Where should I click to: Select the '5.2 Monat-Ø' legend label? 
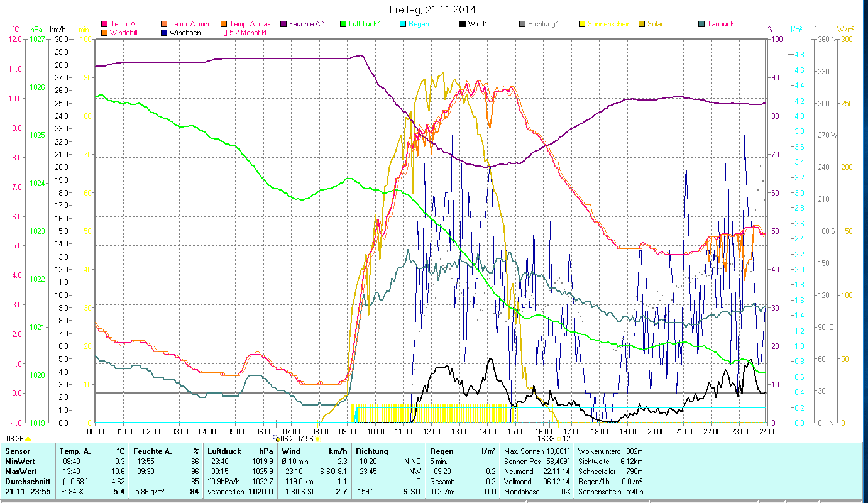(x=249, y=32)
